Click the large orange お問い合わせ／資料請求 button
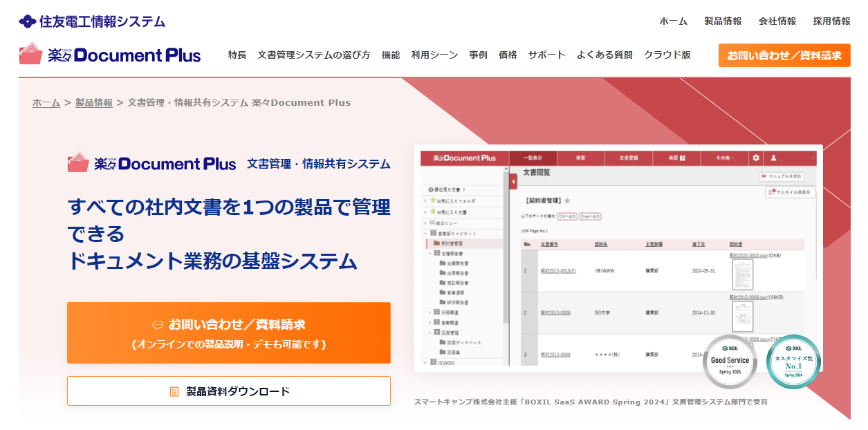This screenshot has width=868, height=430. click(x=229, y=333)
